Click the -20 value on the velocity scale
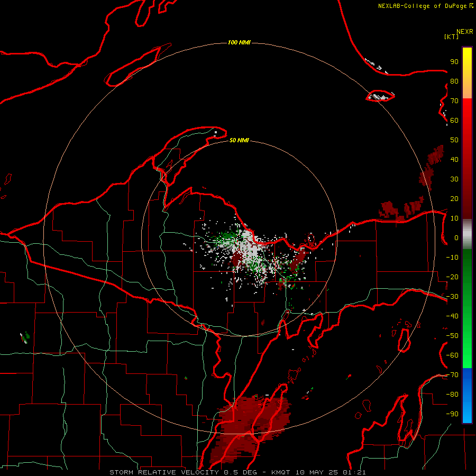The width and height of the screenshot is (476, 476). 452,277
